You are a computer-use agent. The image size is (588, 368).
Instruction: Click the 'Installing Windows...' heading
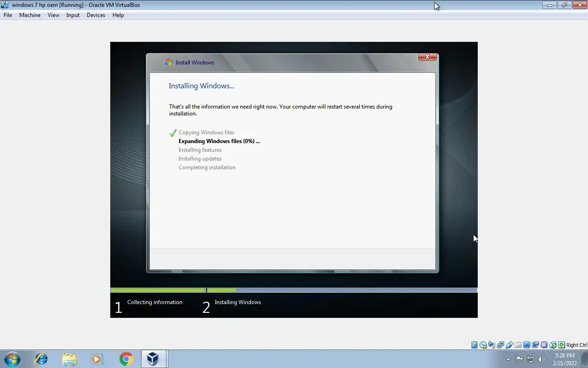201,86
